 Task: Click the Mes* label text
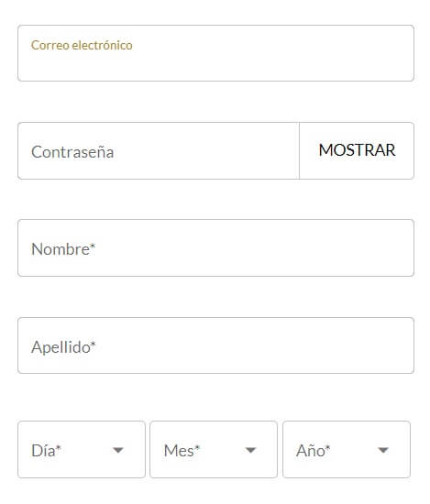182,450
